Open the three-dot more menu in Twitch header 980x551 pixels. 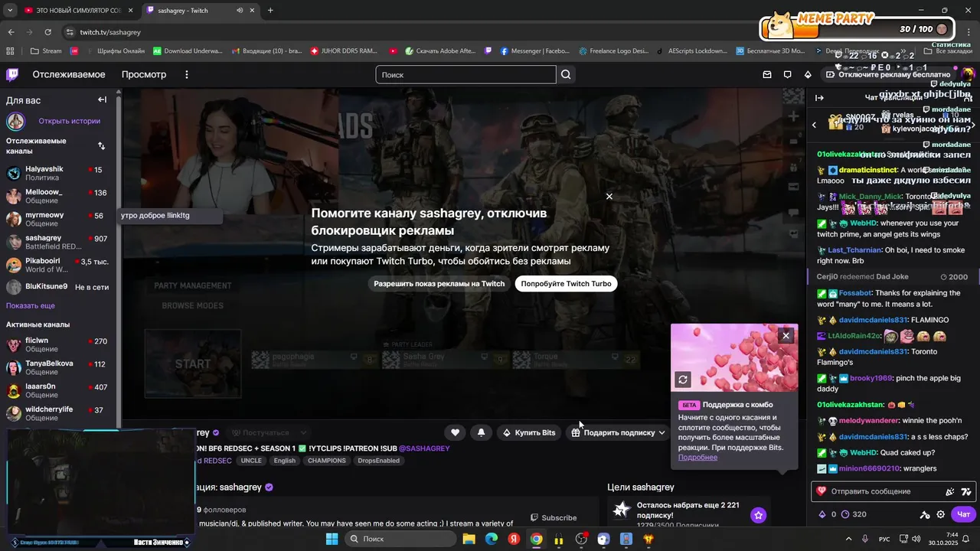[x=187, y=74]
